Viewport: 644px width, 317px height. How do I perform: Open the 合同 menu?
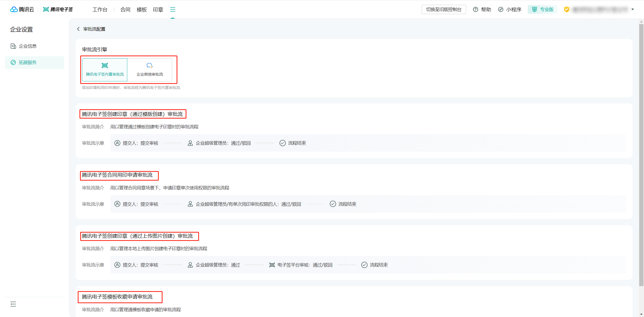tap(125, 10)
